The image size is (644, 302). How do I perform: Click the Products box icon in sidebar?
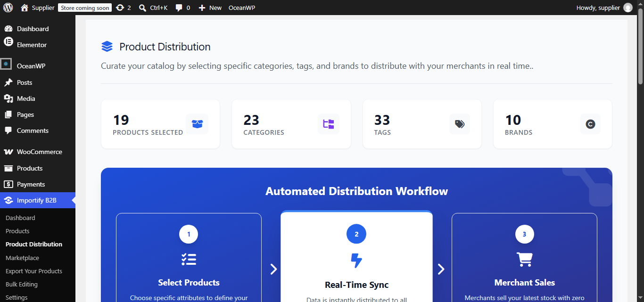click(8, 168)
